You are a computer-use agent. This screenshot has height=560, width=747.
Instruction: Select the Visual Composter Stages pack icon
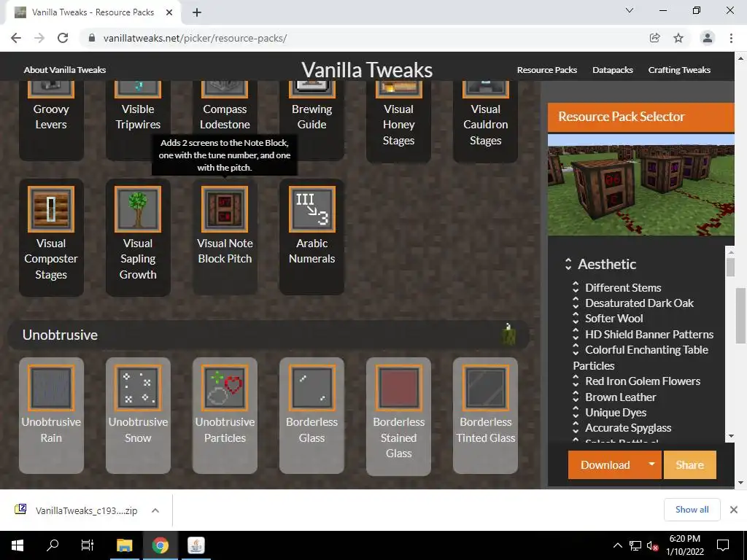tap(51, 209)
